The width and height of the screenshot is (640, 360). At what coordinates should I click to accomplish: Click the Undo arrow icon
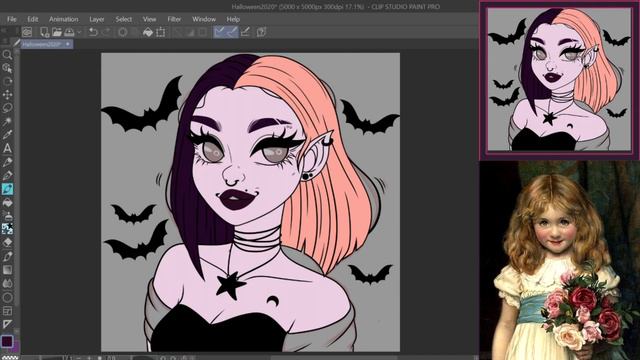point(93,32)
